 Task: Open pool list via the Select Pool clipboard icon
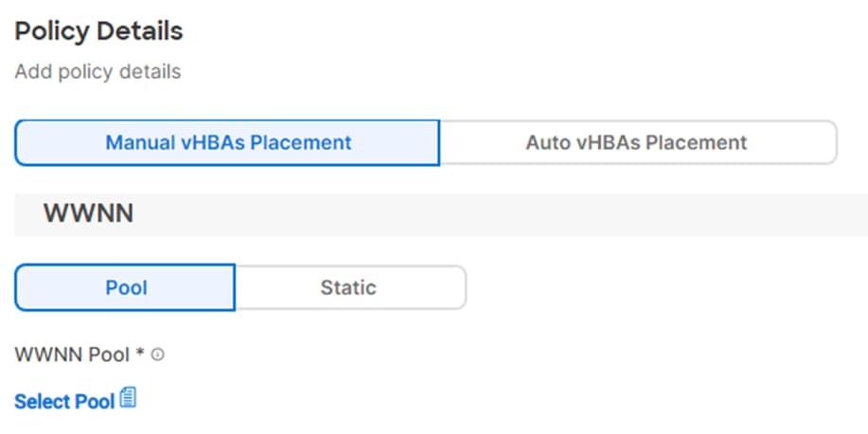[128, 398]
